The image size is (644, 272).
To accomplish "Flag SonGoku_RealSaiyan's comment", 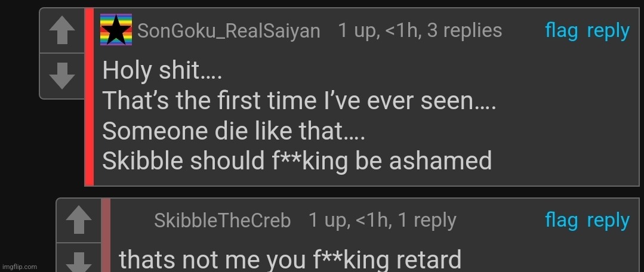I will (x=561, y=31).
